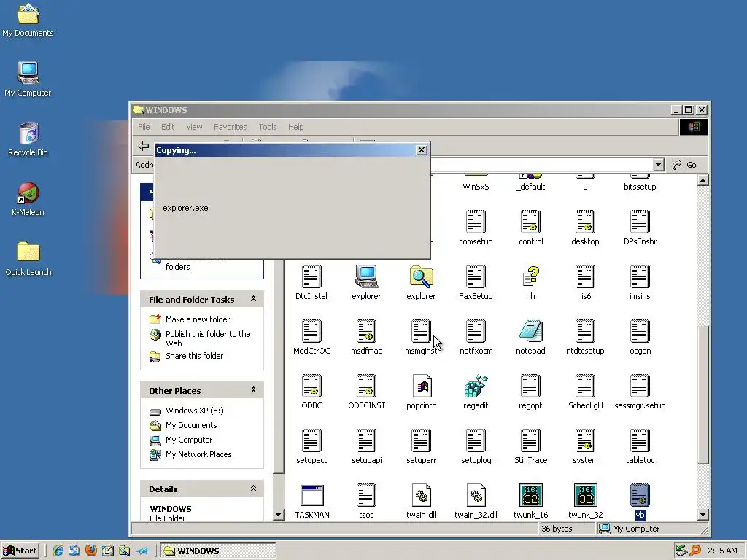The image size is (747, 560).
Task: Select the regedit file icon
Action: coord(476,386)
